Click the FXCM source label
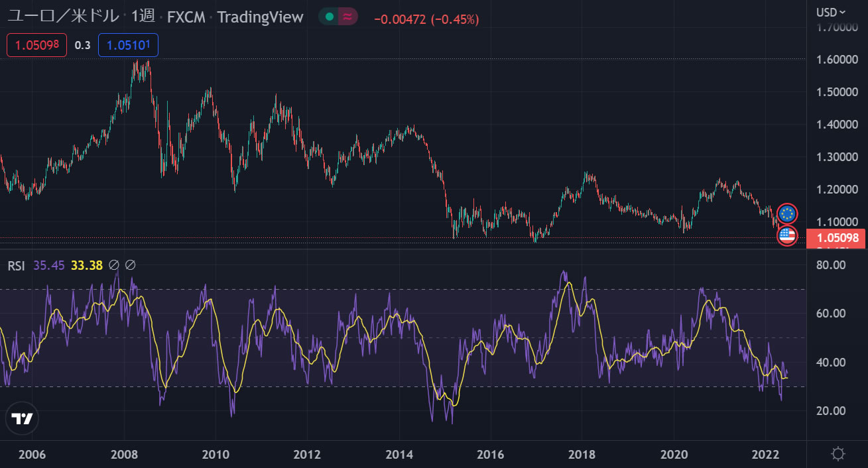The image size is (868, 468). [x=186, y=17]
